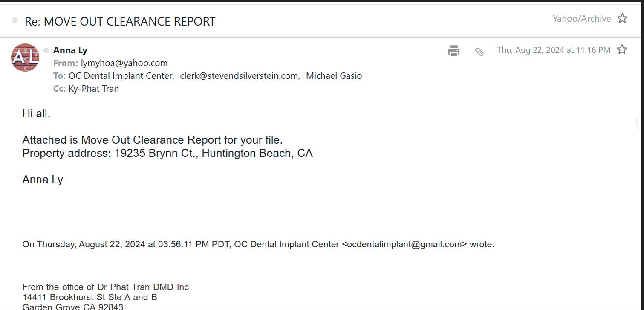Image resolution: width=644 pixels, height=310 pixels.
Task: Click the property address line text
Action: (x=167, y=154)
